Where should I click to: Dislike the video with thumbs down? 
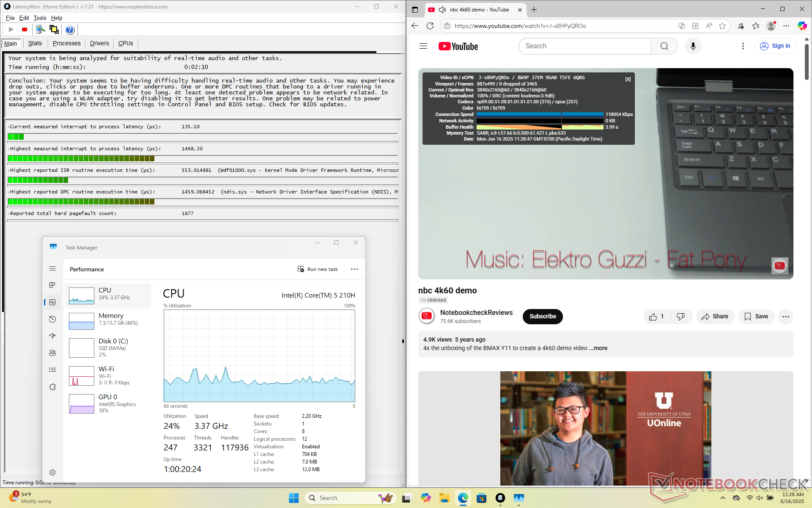coord(680,317)
